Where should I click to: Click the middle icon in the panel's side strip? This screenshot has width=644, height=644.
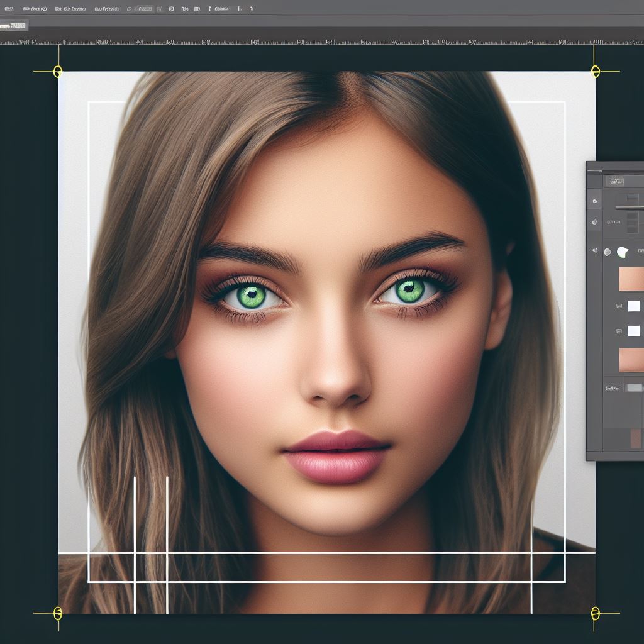click(595, 223)
